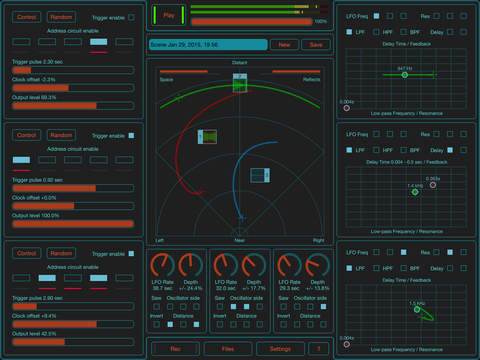
Task: Start recording with the Rec button
Action: (176, 349)
